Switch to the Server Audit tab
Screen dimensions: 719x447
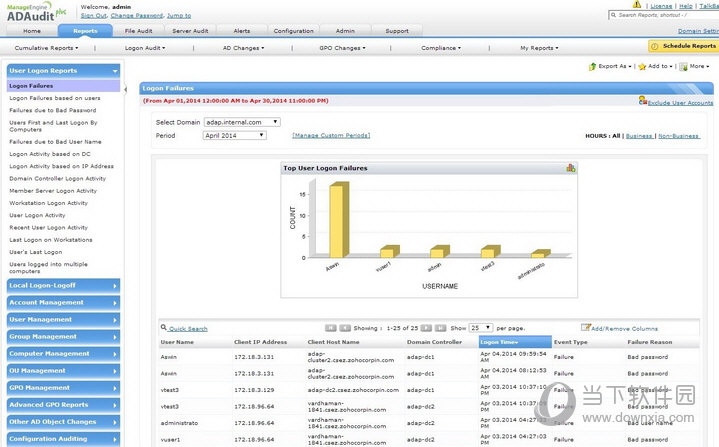click(190, 31)
